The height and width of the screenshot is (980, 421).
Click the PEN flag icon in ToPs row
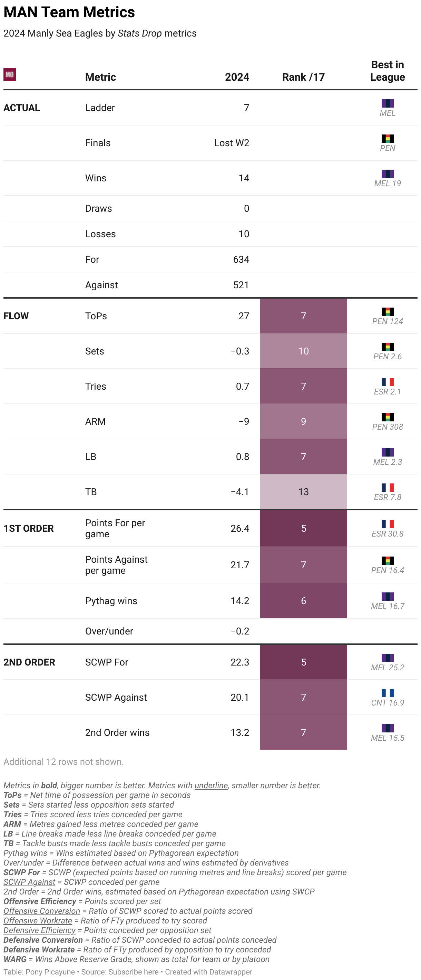coord(388,312)
